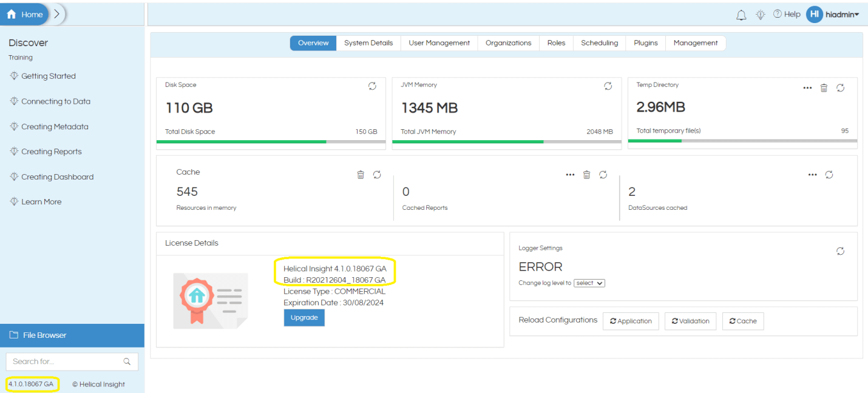868x393 pixels.
Task: Open the File Browser panel
Action: (x=72, y=335)
